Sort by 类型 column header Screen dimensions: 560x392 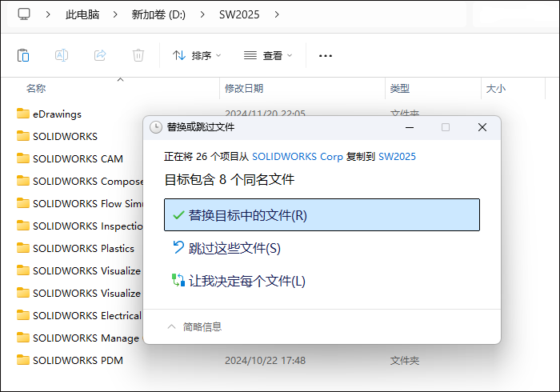(400, 88)
